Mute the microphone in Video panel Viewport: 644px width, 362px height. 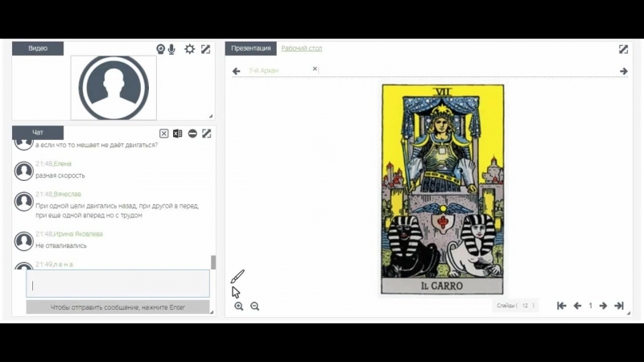coord(171,49)
